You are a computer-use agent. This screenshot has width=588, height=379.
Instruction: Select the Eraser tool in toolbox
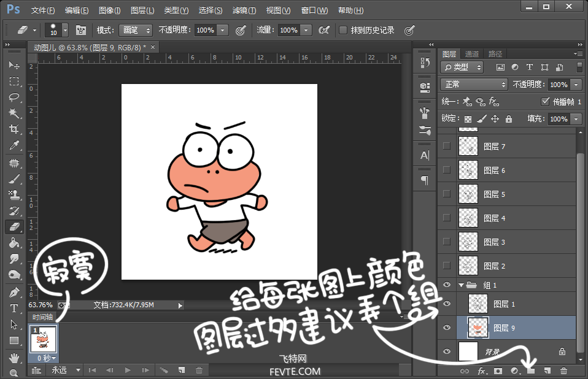tap(14, 226)
